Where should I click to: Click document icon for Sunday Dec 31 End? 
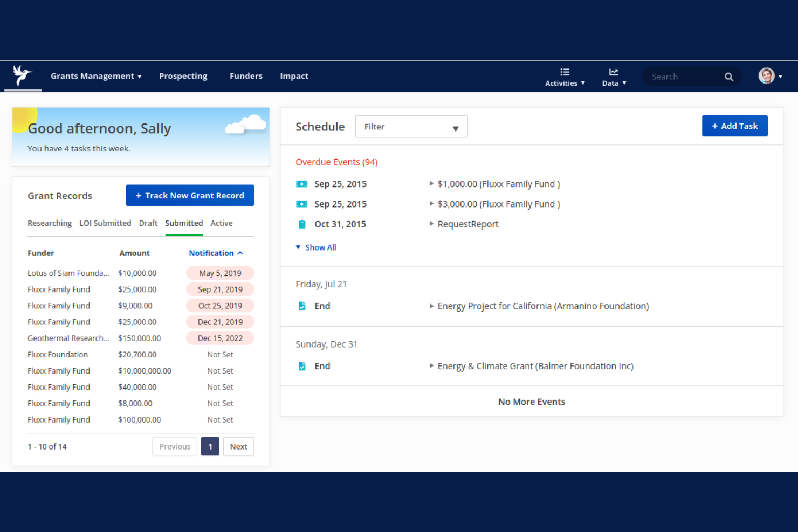coord(302,366)
